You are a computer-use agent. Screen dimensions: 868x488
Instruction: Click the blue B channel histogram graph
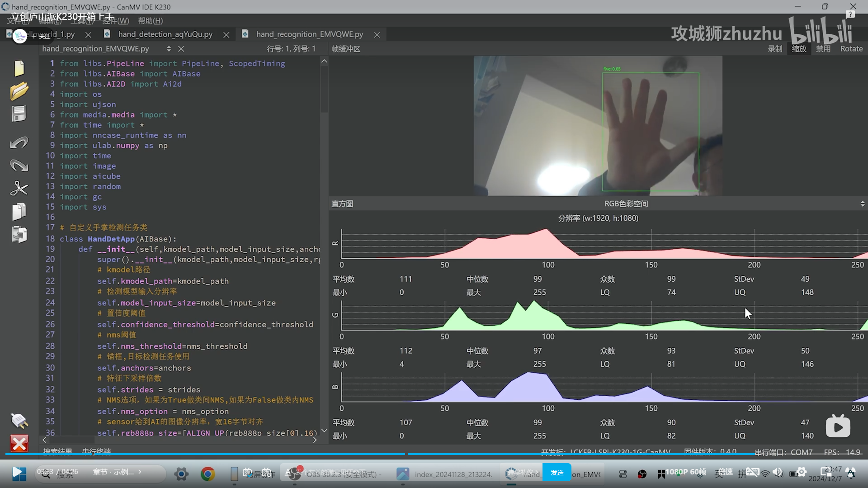[604, 387]
